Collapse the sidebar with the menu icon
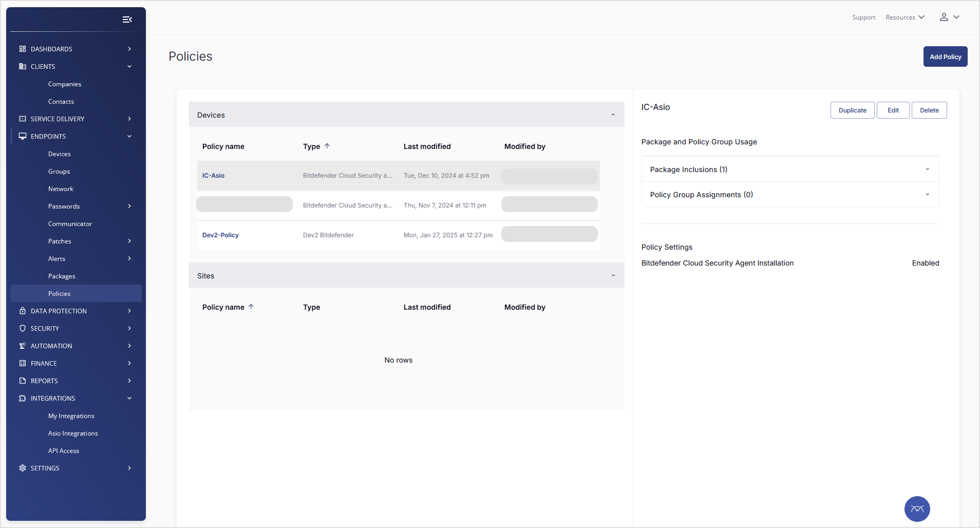This screenshot has height=528, width=980. 127,20
